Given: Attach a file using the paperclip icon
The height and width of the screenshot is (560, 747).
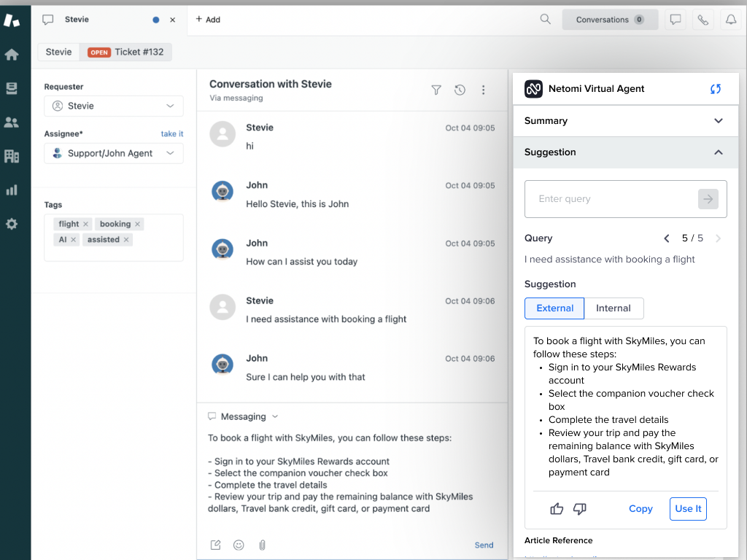Looking at the screenshot, I should [x=262, y=545].
